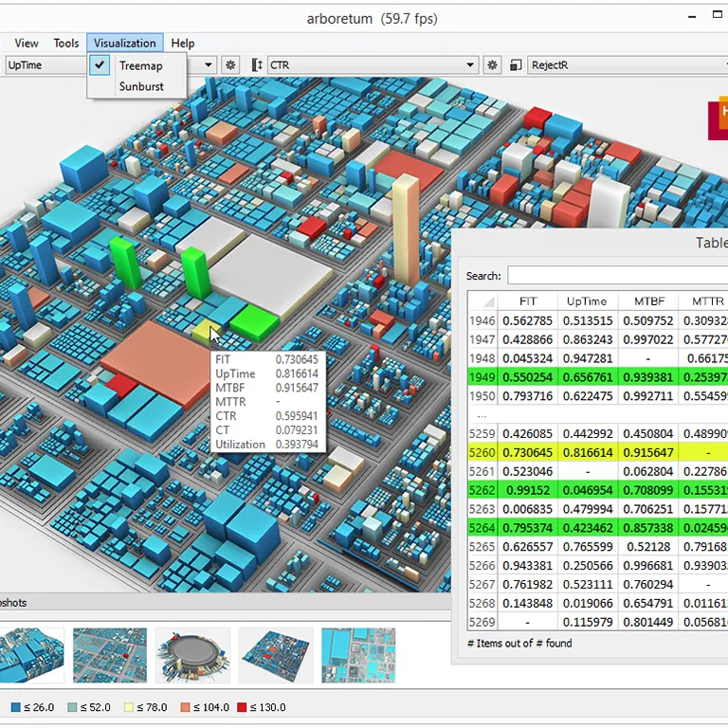Open the sunburst snapshot thumbnail

192,655
